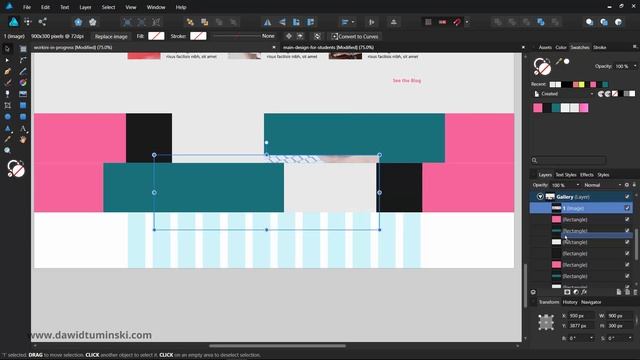Screen dimensions: 640x360
Task: Select the 1 (Image) layer row
Action: coord(581,208)
